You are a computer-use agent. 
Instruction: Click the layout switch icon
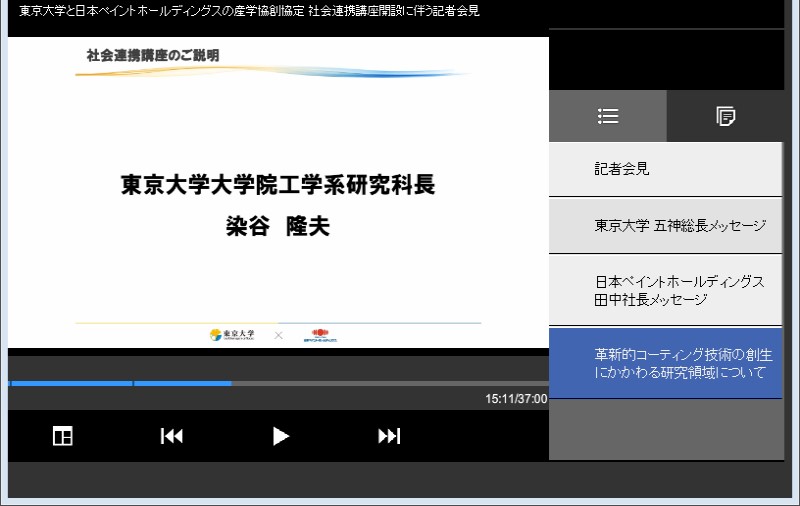tap(63, 436)
